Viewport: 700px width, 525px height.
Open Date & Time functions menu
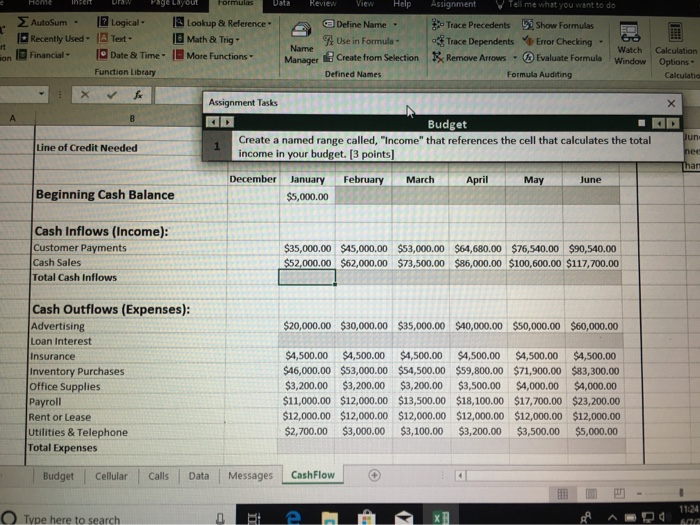[131, 55]
